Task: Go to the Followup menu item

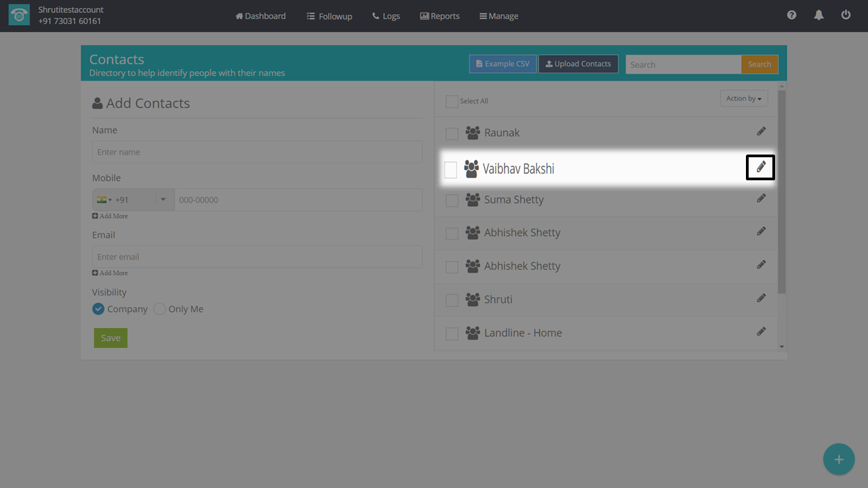Action: 330,16
